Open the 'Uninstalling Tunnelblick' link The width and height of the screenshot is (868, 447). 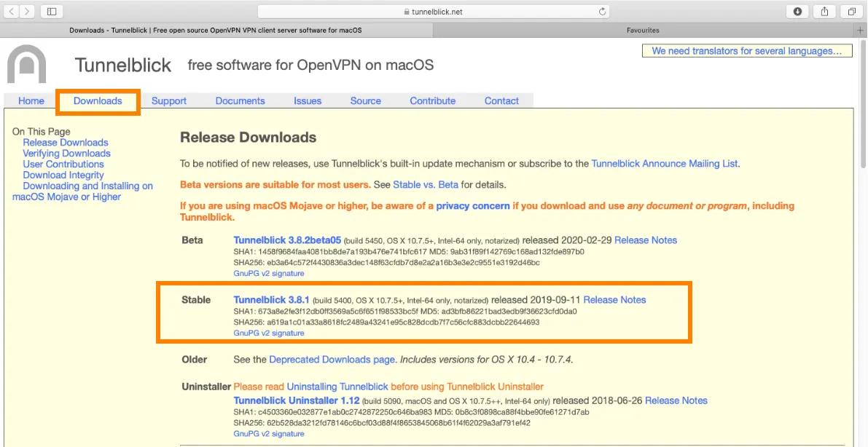[337, 387]
